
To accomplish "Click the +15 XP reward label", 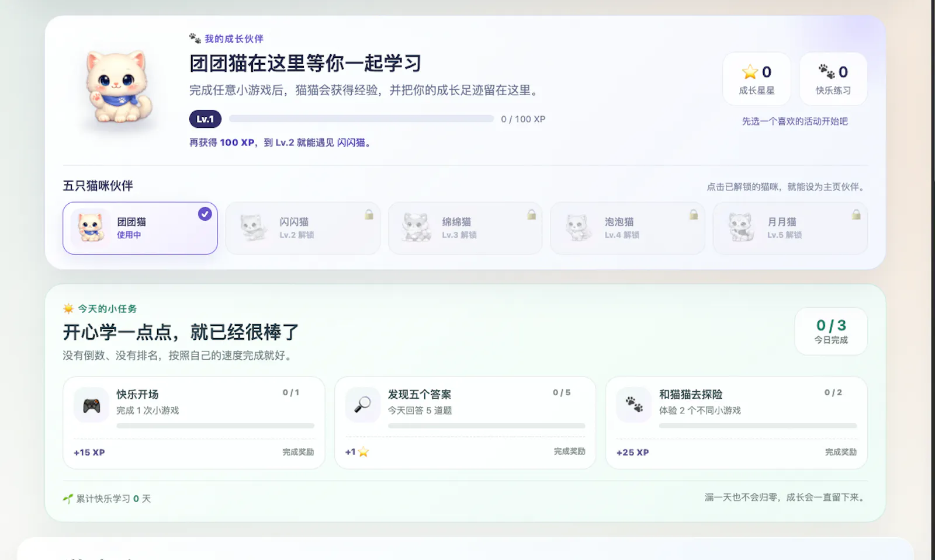I will tap(89, 453).
